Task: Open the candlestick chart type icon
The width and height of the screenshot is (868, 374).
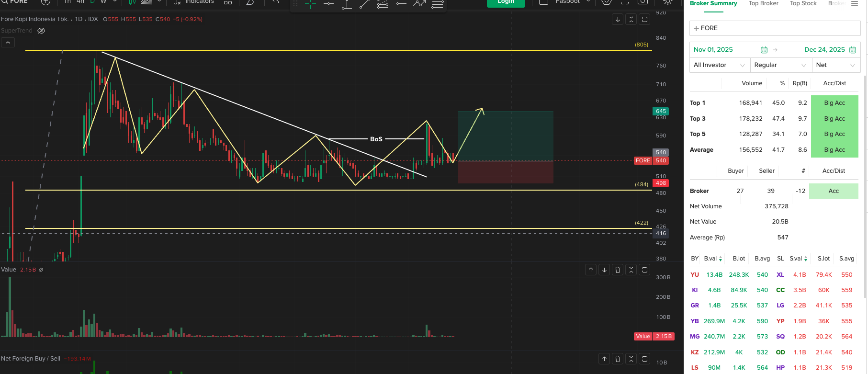Action: pyautogui.click(x=132, y=2)
